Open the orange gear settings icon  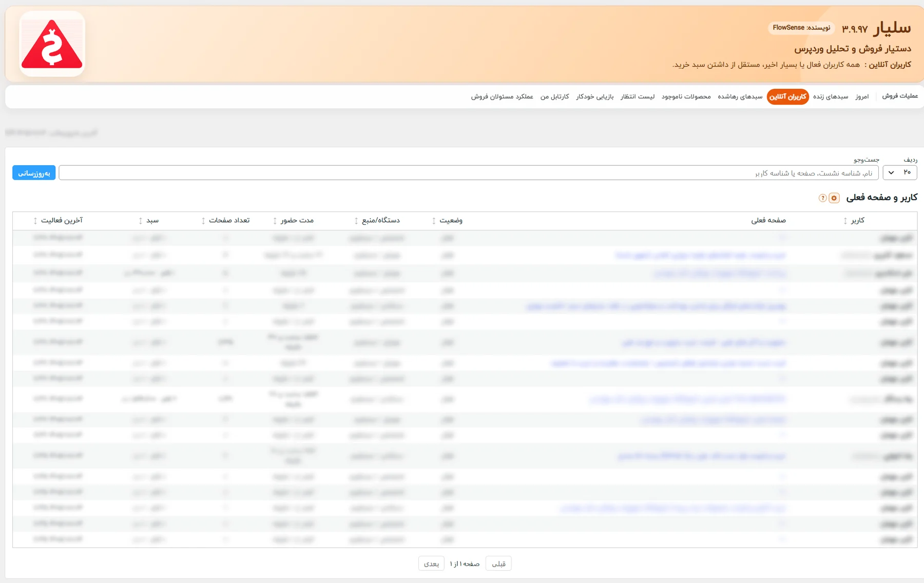(x=834, y=198)
